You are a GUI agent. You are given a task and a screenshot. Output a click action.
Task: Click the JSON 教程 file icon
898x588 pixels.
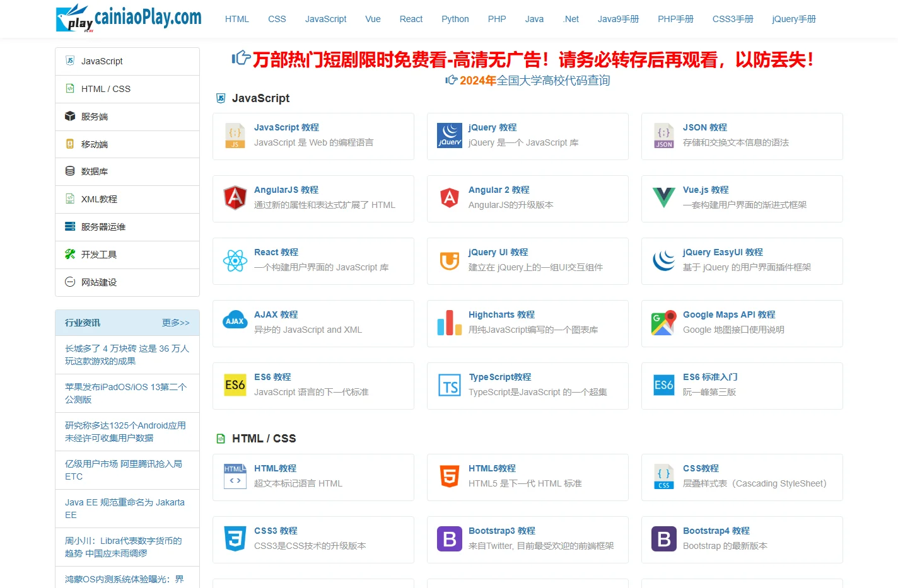pos(664,135)
